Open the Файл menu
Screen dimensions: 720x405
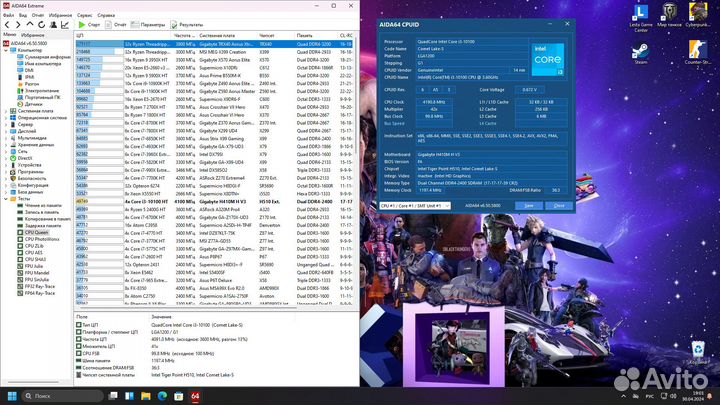pos(8,15)
